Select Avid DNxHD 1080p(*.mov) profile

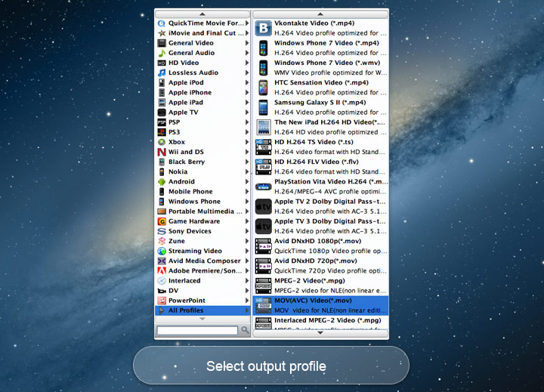pyautogui.click(x=321, y=246)
